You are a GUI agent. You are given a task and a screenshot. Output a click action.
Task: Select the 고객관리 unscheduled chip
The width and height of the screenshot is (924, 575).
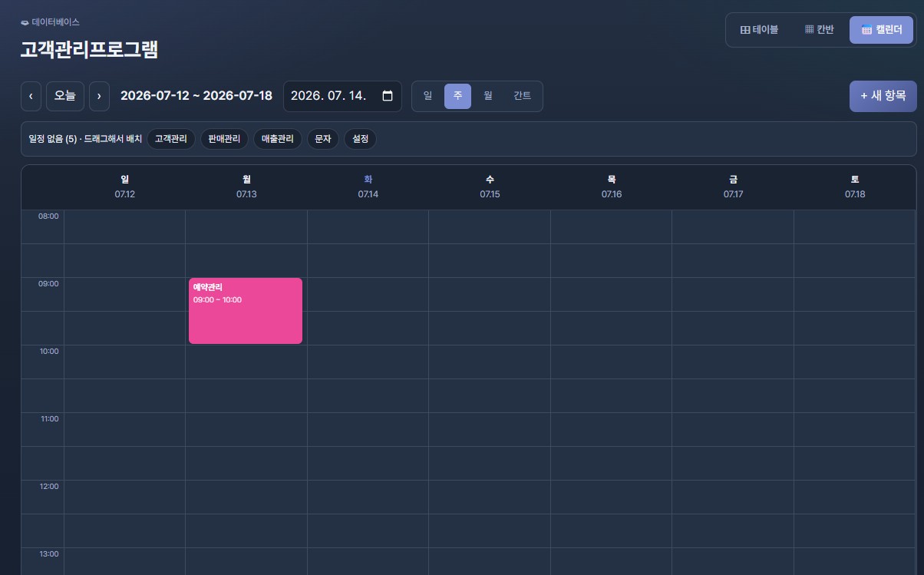pos(171,139)
